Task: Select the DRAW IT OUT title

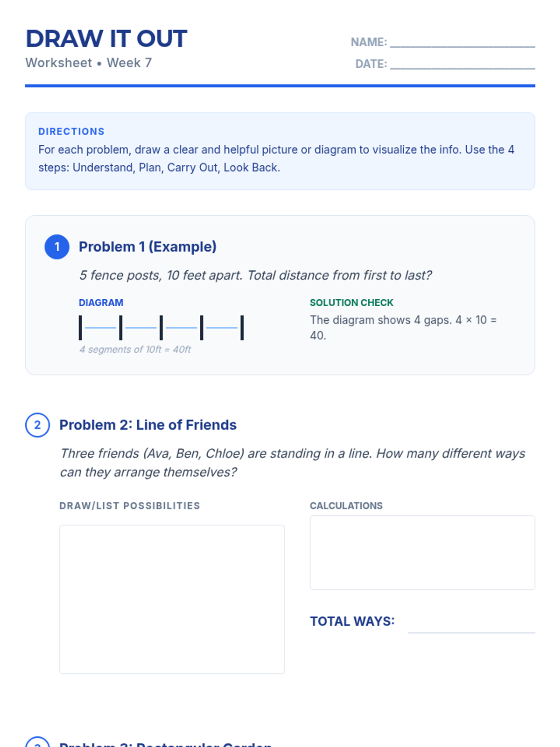Action: click(x=106, y=39)
